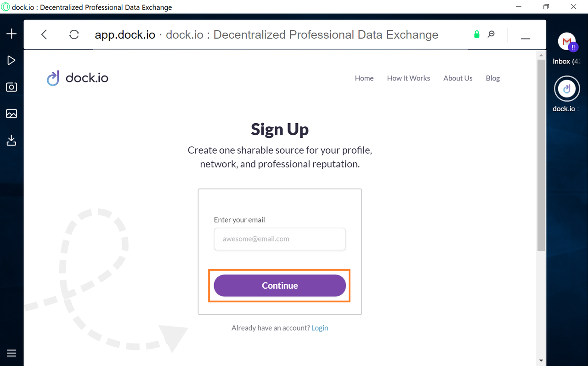The width and height of the screenshot is (588, 366).
Task: Click the purple Continue button
Action: tap(280, 286)
